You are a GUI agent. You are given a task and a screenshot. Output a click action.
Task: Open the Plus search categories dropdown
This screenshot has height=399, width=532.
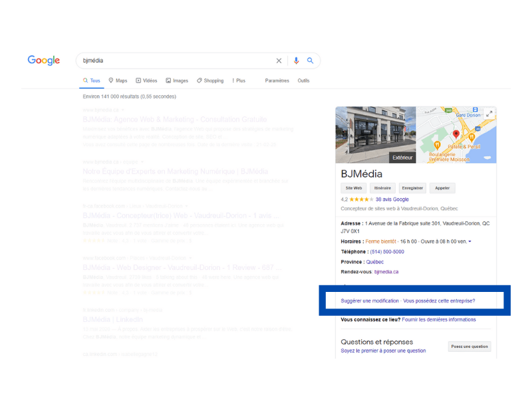coord(239,80)
